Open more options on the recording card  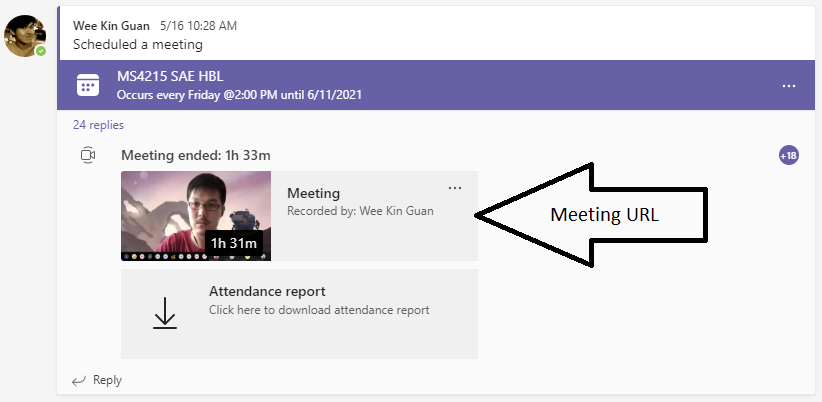455,188
